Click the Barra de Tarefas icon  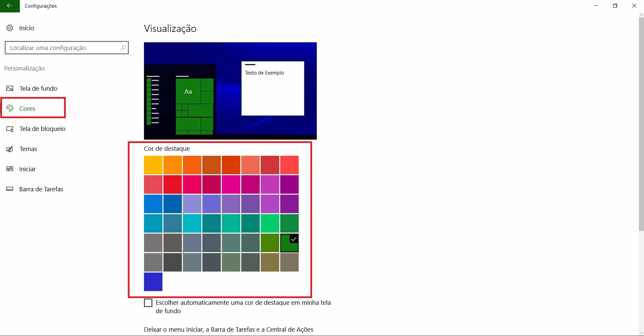coord(10,189)
